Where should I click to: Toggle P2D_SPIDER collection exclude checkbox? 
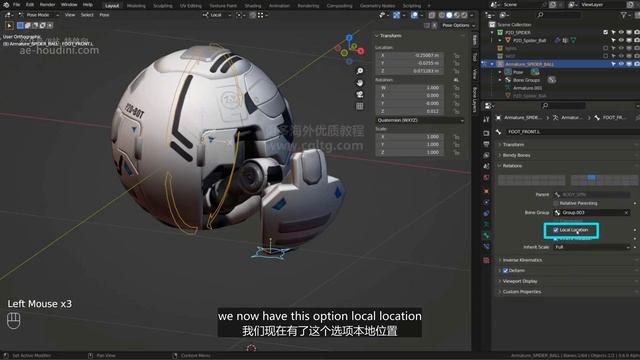coord(605,32)
